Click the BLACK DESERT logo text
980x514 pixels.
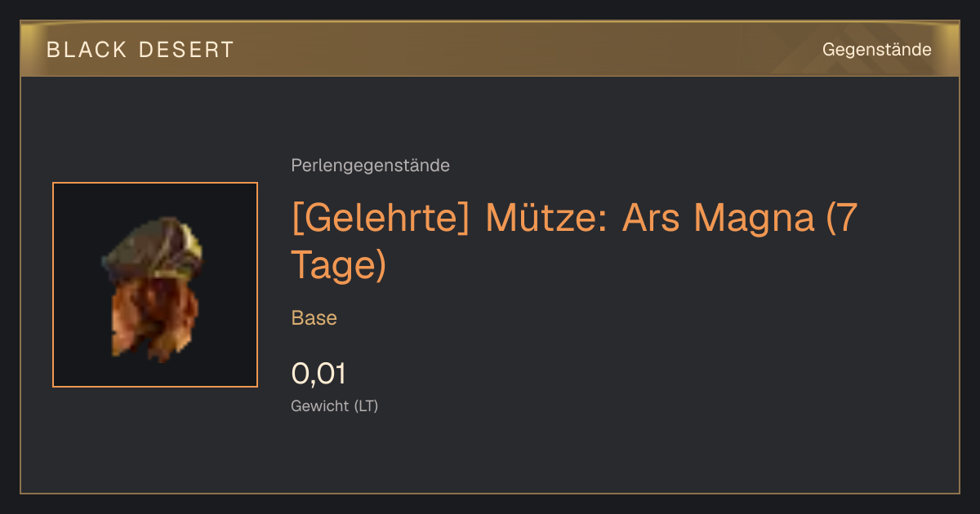(140, 50)
